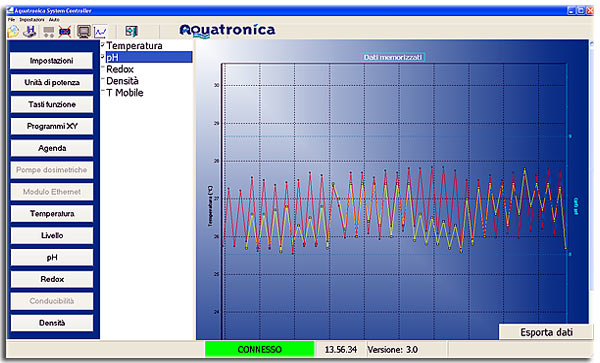Click the Esporta dati button

pos(546,332)
